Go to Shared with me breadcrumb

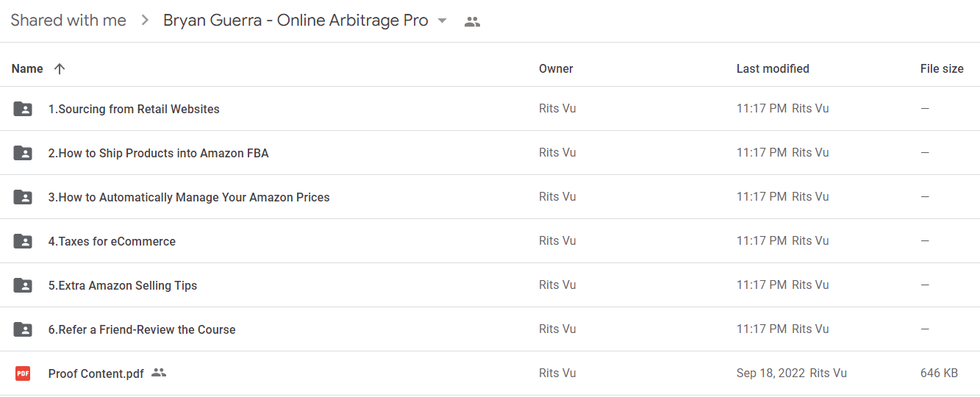[x=68, y=21]
